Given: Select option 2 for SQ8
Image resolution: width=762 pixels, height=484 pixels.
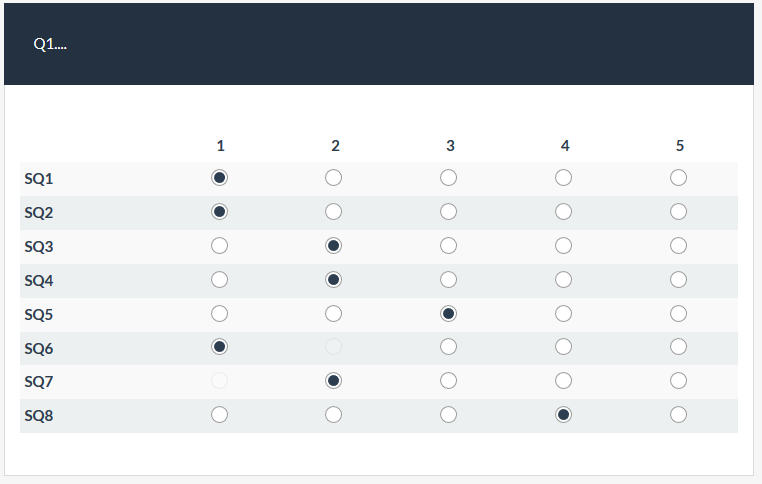Looking at the screenshot, I should tap(334, 415).
